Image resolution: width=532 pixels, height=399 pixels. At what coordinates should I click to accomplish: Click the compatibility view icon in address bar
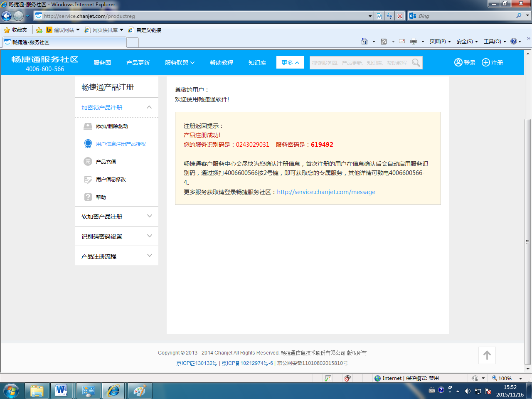pyautogui.click(x=379, y=16)
